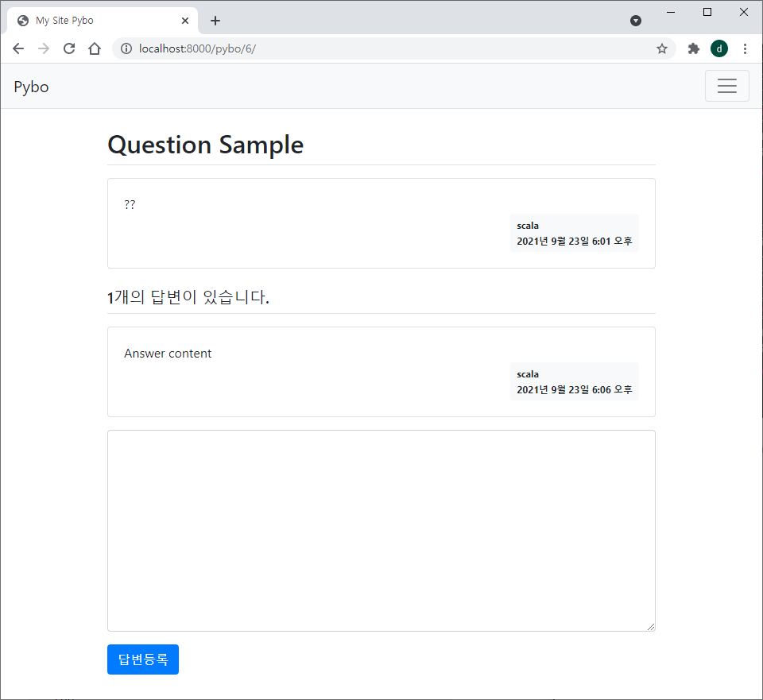763x700 pixels.
Task: Open the browser extensions puzzle icon
Action: click(x=693, y=48)
